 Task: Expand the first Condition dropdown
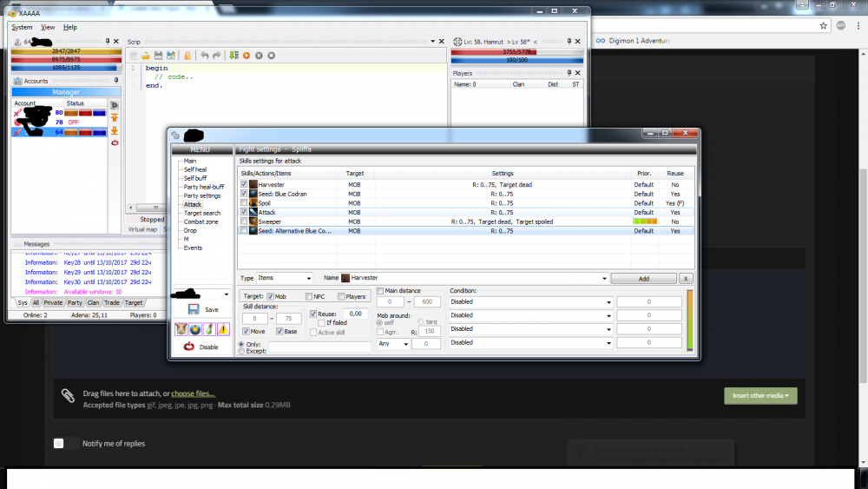click(x=531, y=301)
